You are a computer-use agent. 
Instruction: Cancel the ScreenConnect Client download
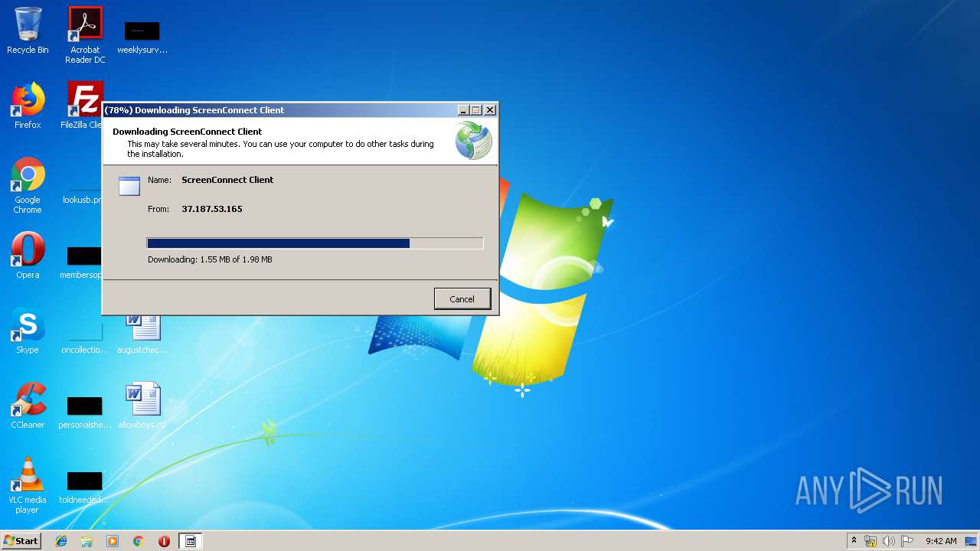tap(462, 299)
